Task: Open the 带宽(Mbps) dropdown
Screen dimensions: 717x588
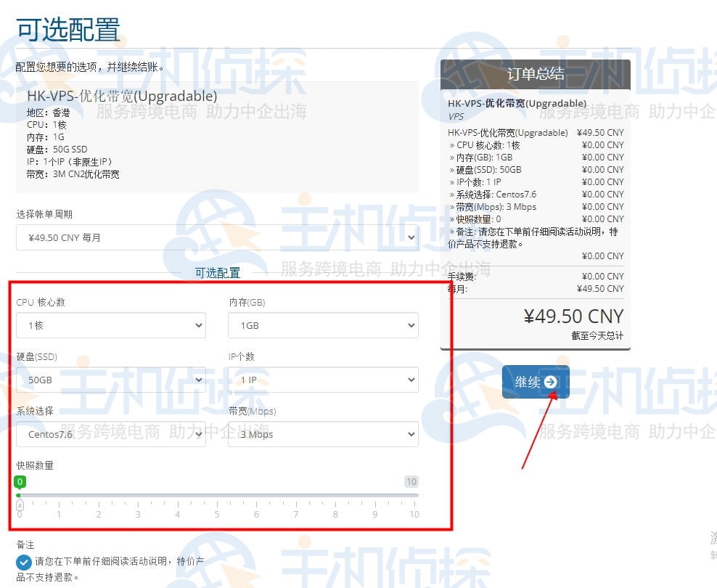Action: click(x=323, y=434)
